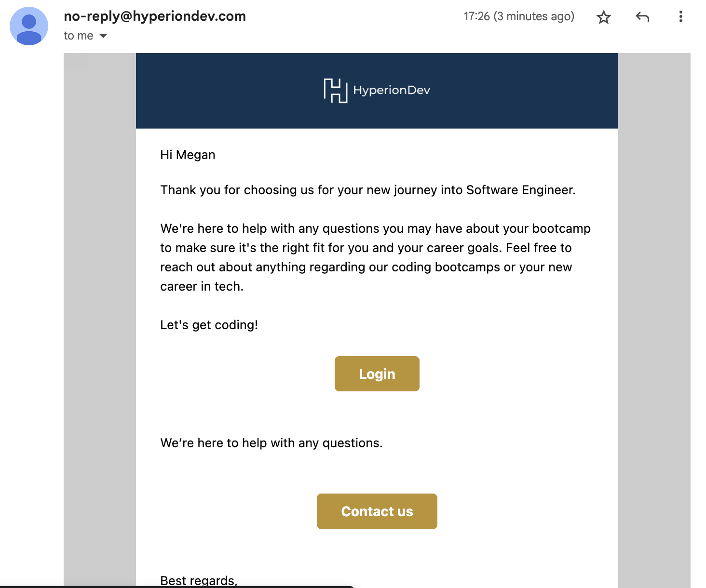Click the HyperionDev H logo mark

[335, 91]
